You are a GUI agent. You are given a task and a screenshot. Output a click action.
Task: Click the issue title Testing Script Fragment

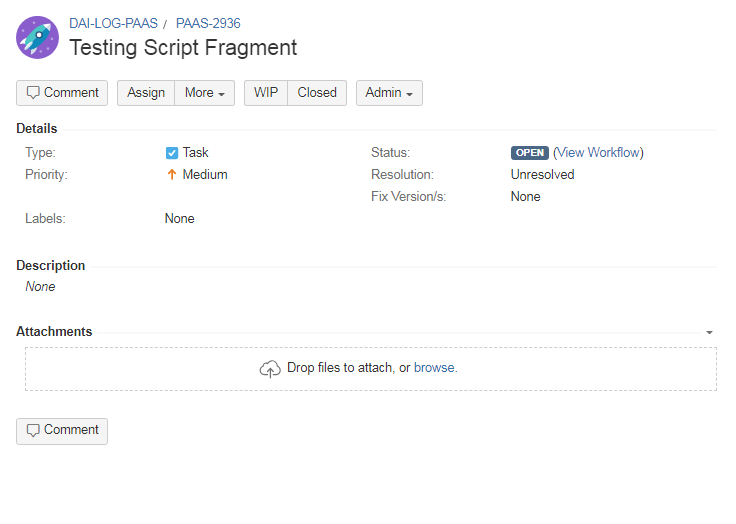coord(183,48)
